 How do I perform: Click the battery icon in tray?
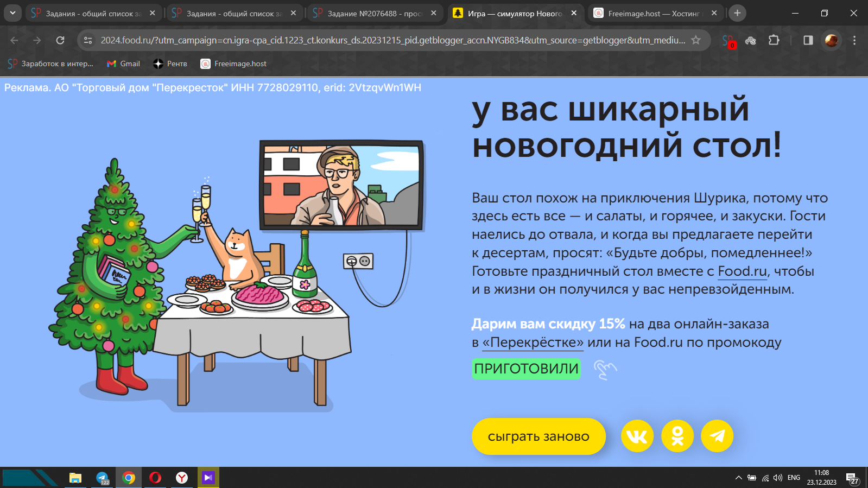click(752, 478)
